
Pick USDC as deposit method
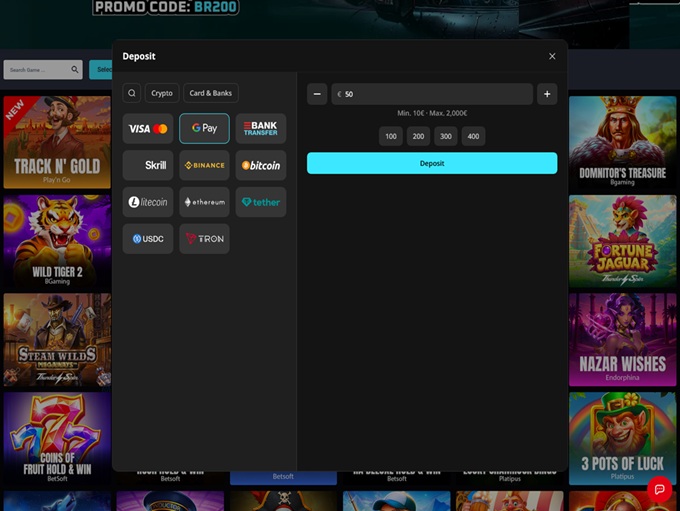coord(148,239)
